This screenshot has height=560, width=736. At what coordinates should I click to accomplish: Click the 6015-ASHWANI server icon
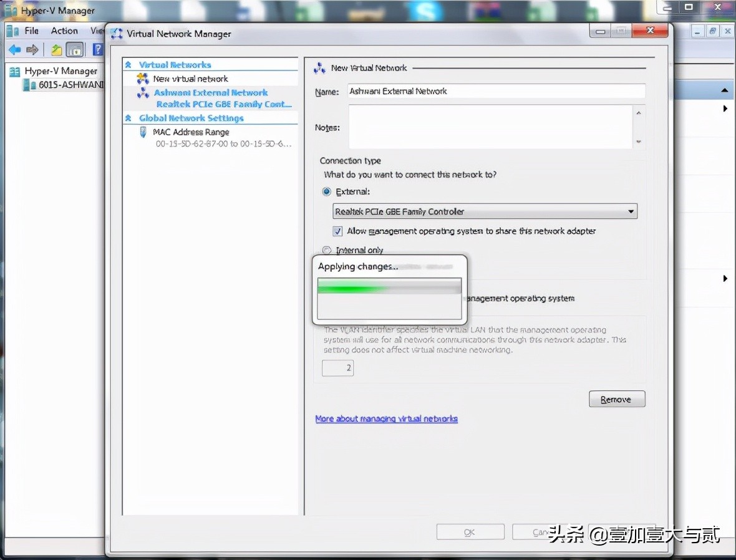29,85
